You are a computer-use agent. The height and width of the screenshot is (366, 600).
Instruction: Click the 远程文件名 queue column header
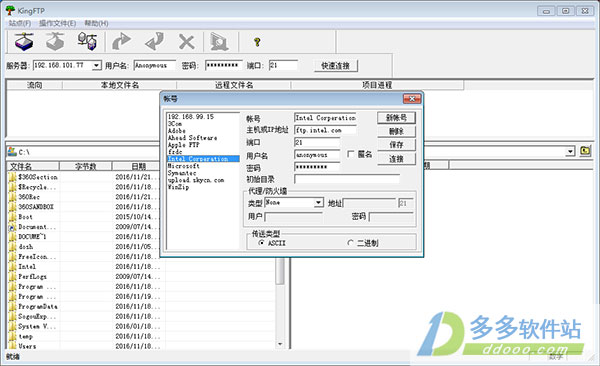tap(234, 85)
